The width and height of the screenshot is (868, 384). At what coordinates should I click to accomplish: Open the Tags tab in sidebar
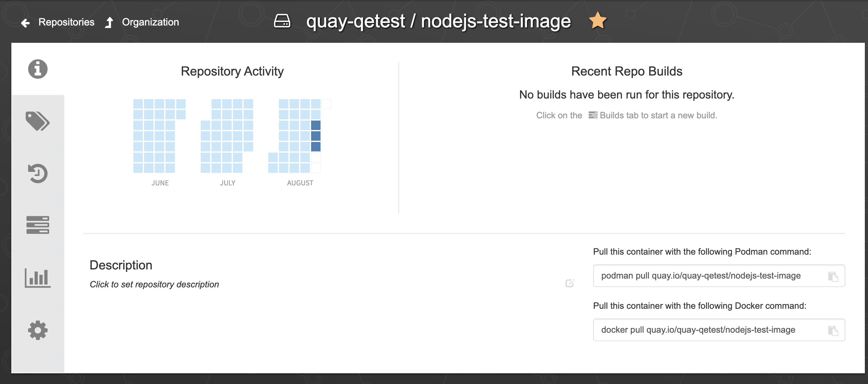(38, 121)
